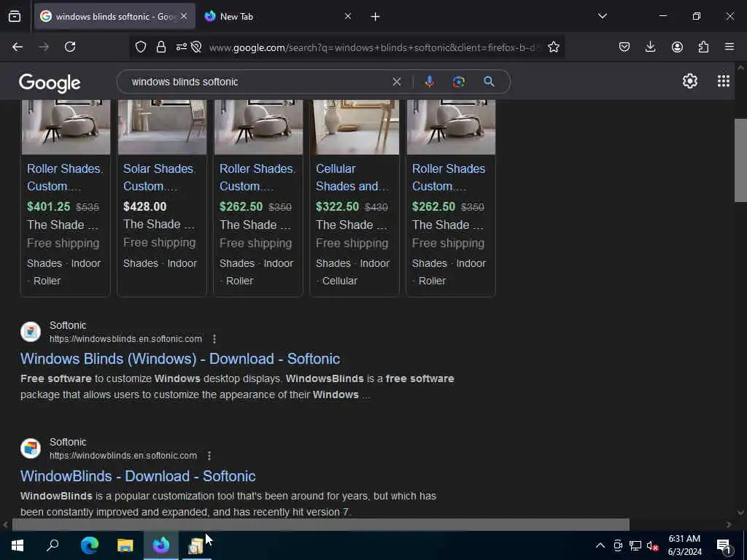Open more options for windowblinds.en.softonic.com result
The width and height of the screenshot is (747, 560).
(209, 456)
